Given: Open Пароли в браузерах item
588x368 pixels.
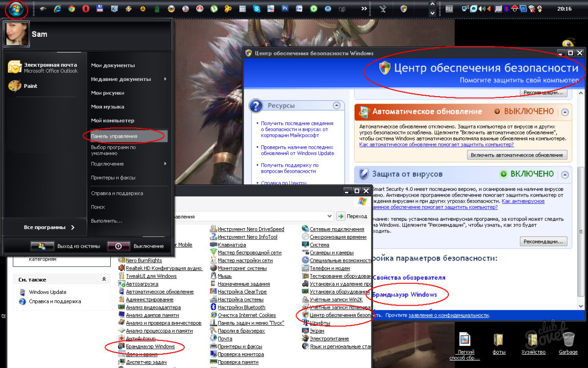Looking at the screenshot, I should click(238, 331).
